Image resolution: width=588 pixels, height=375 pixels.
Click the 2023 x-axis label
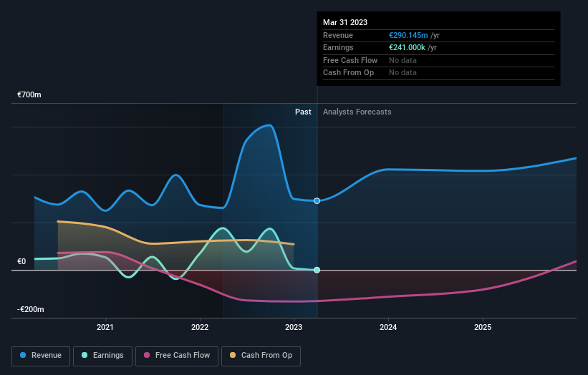294,327
